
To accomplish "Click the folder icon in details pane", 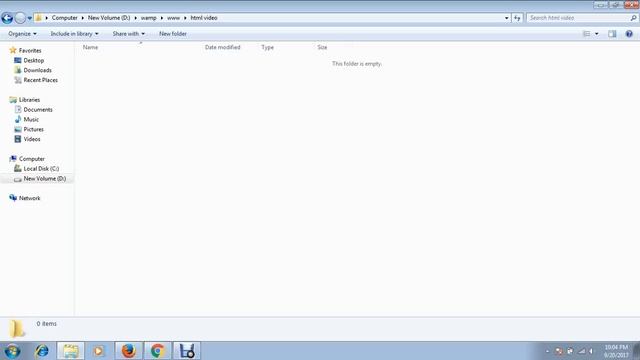I will (x=17, y=329).
